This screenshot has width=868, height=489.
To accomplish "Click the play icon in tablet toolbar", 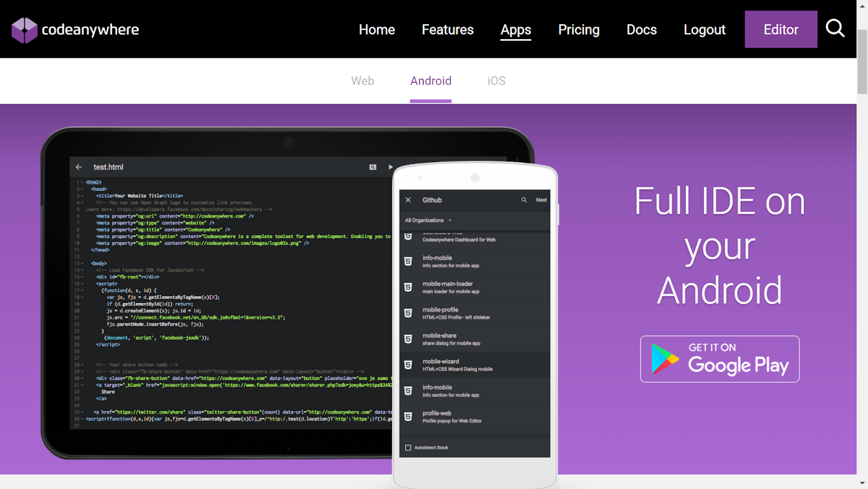I will pyautogui.click(x=391, y=167).
